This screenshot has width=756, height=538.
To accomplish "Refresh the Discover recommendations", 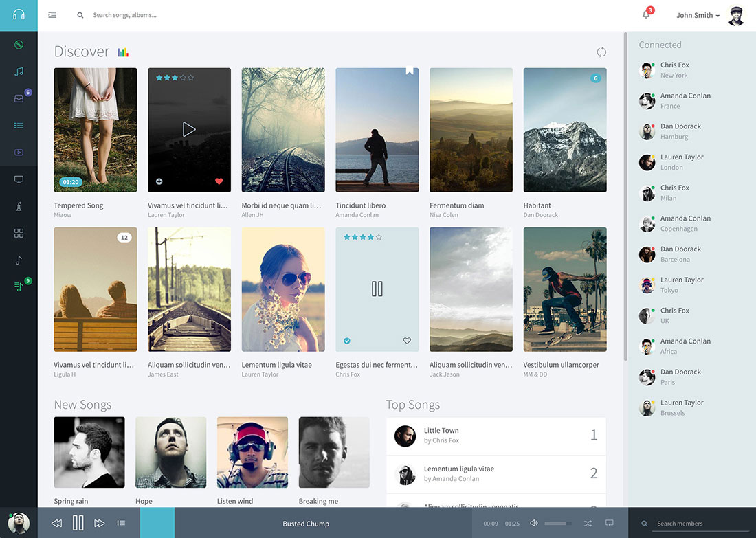I will coord(601,52).
